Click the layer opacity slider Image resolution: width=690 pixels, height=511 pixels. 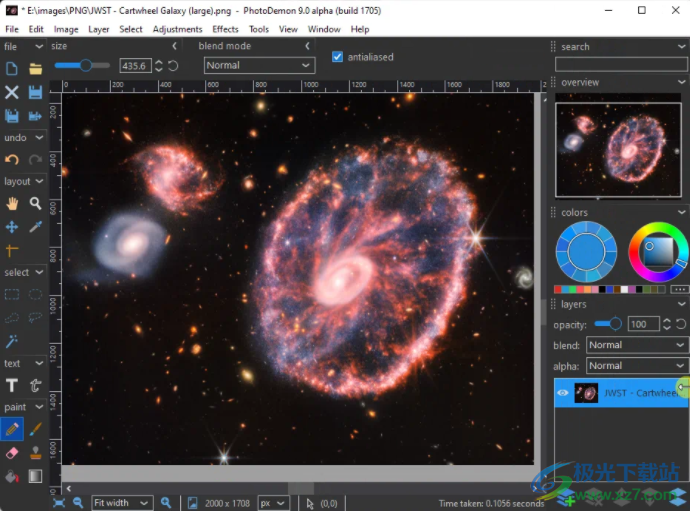[x=608, y=324]
